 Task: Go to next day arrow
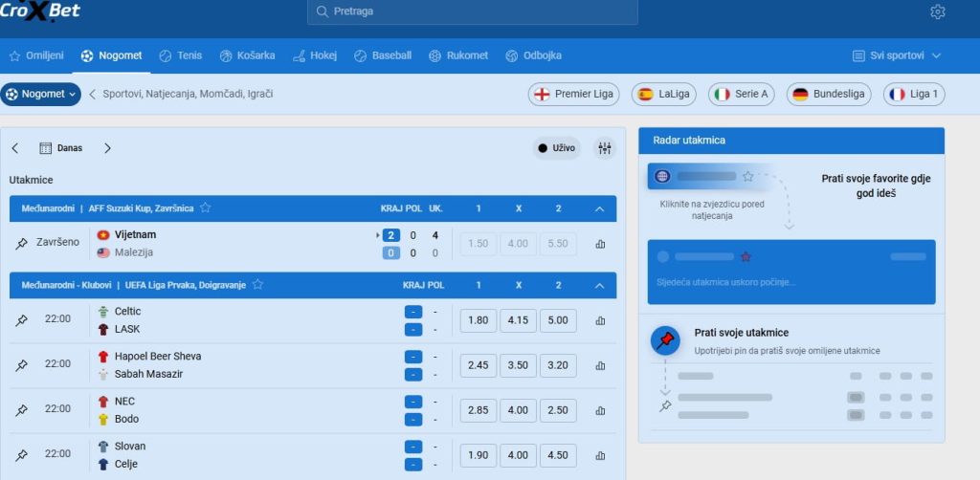107,148
